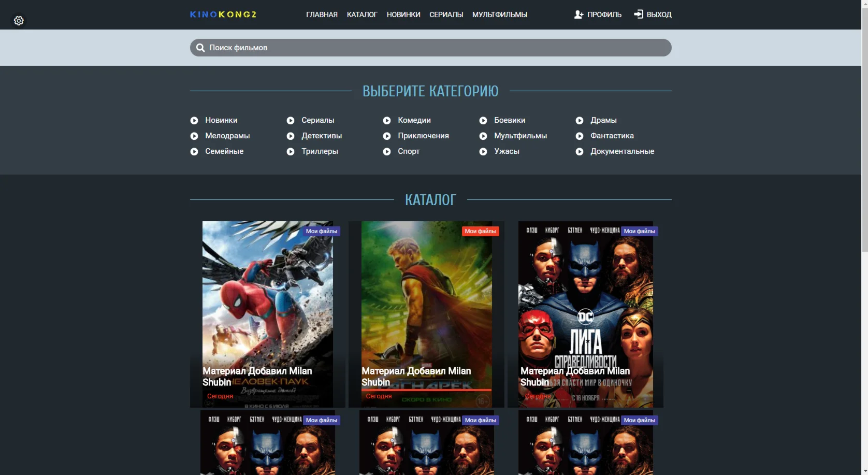Open the Главная menu item

pyautogui.click(x=322, y=15)
